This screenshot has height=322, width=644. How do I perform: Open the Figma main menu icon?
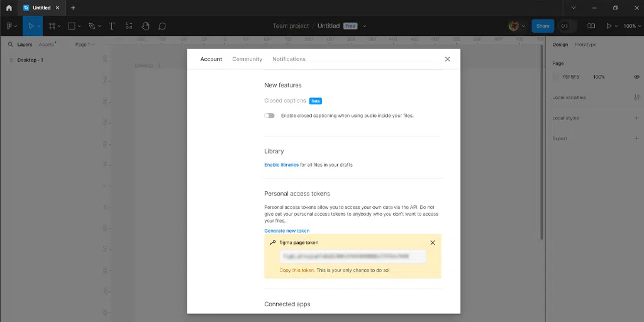(9, 26)
